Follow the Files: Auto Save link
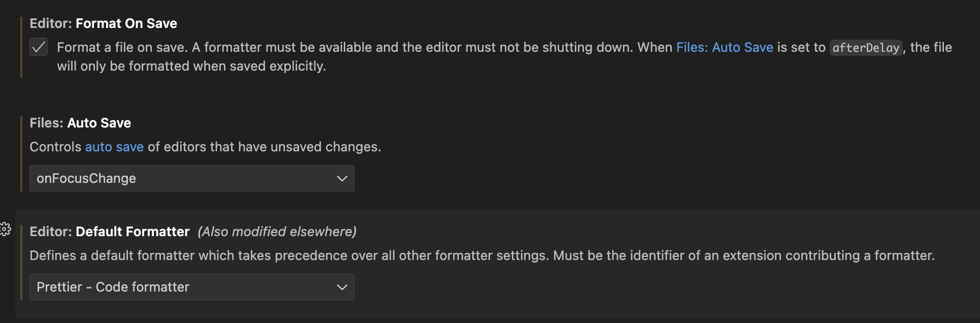Screen dimensions: 980x323 pyautogui.click(x=724, y=47)
